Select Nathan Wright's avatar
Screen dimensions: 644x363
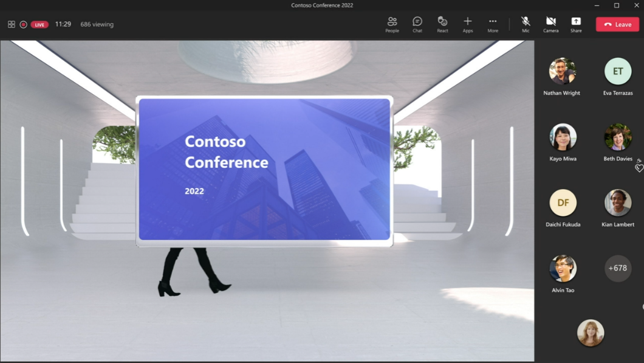coord(562,71)
